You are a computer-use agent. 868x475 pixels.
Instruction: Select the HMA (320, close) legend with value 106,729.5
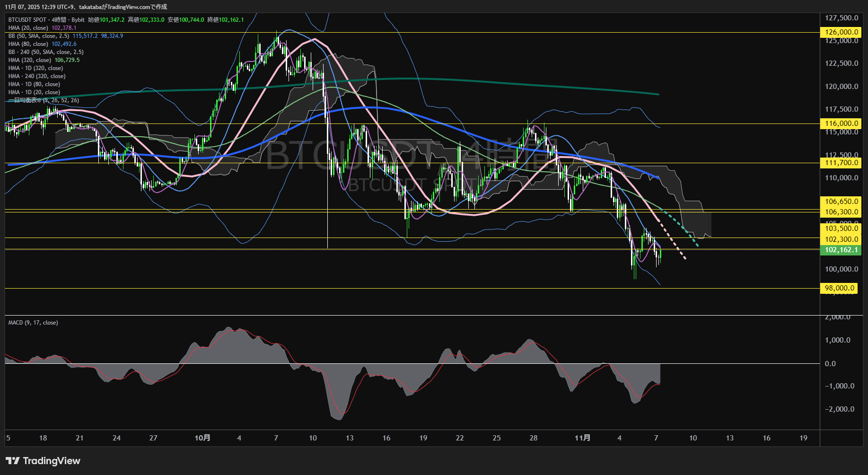point(30,60)
